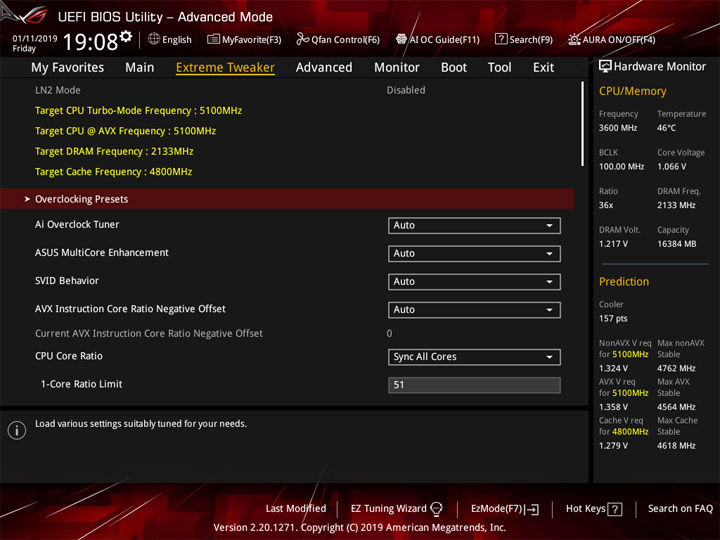This screenshot has height=540, width=720.
Task: Click the 19:08 clock display
Action: pos(90,42)
